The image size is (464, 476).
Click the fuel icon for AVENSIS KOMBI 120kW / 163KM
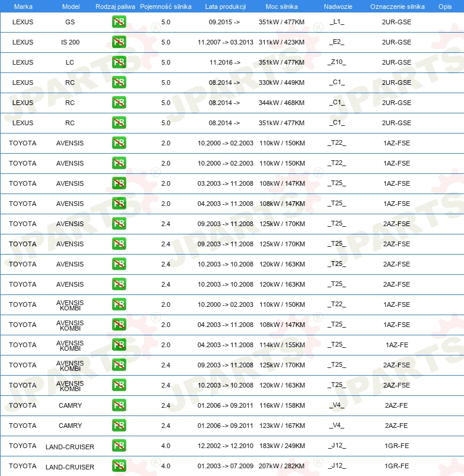tap(119, 385)
